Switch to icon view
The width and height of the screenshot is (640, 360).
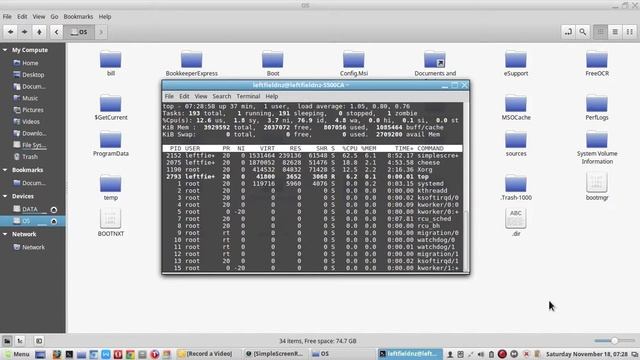pyautogui.click(x=600, y=32)
